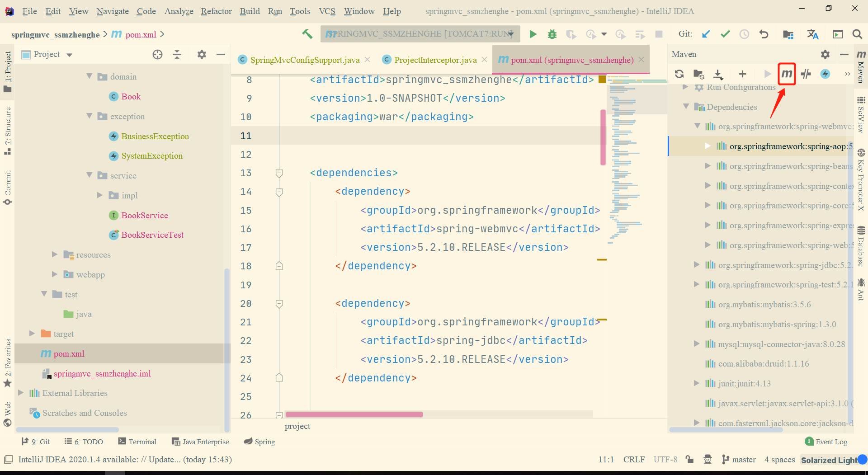Image resolution: width=868 pixels, height=475 pixels.
Task: Open the run configuration dropdown
Action: (x=420, y=34)
